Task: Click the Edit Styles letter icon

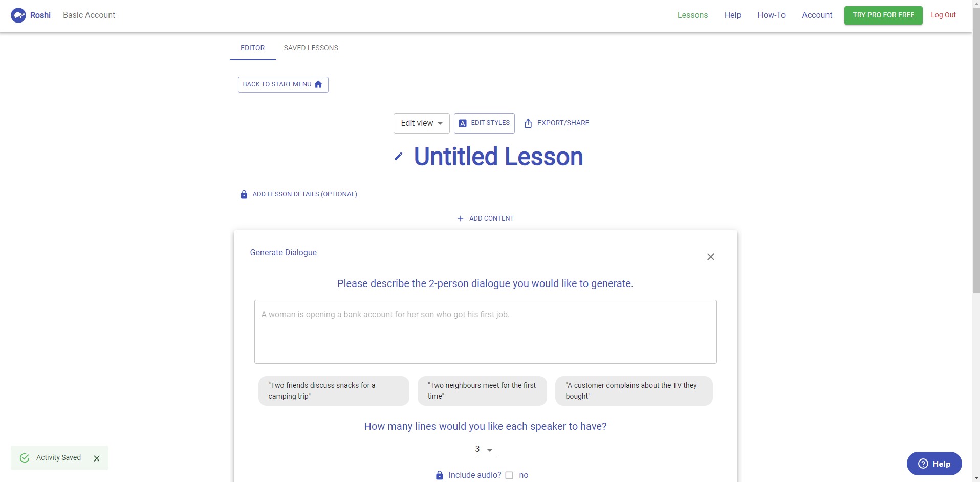Action: pos(463,123)
